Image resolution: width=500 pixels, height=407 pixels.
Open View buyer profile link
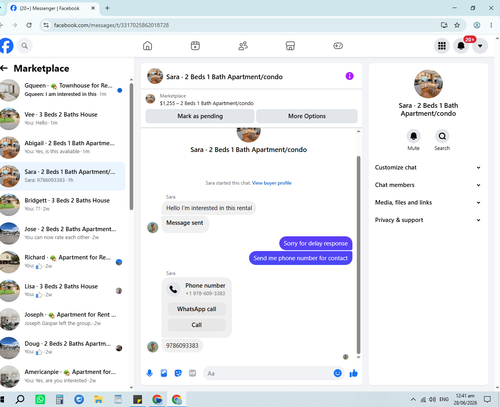point(272,183)
